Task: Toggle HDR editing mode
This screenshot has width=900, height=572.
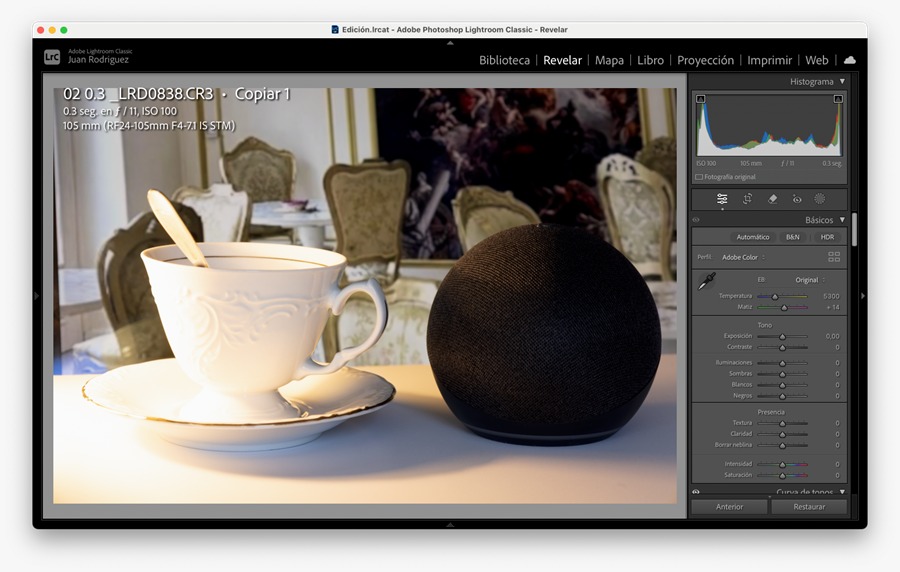Action: tap(827, 237)
